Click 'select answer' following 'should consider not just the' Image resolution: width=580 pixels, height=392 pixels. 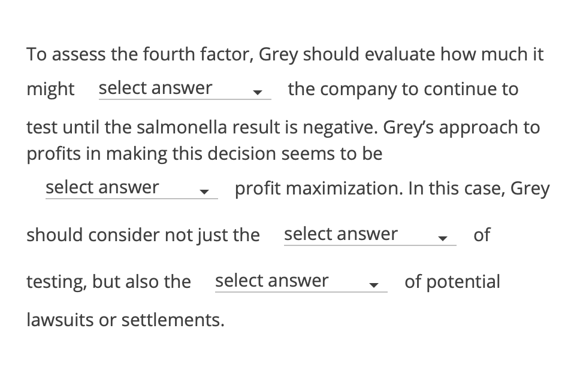[x=340, y=235]
